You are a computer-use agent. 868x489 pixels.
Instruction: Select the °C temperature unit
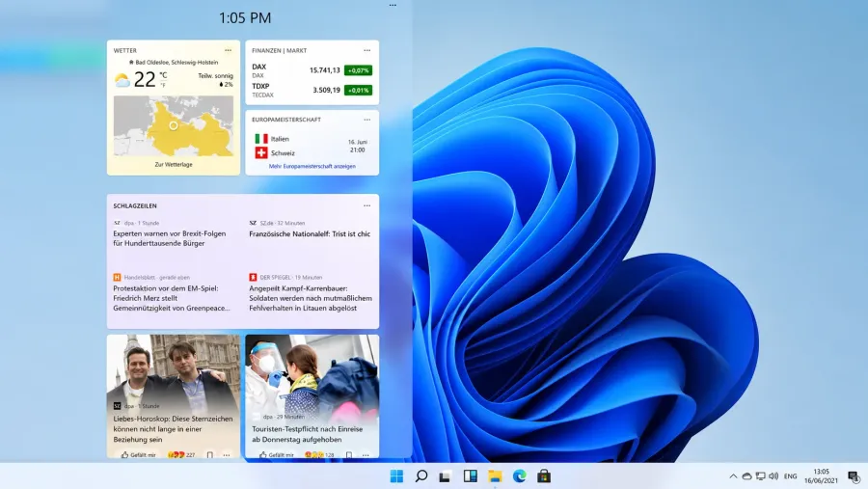(163, 75)
